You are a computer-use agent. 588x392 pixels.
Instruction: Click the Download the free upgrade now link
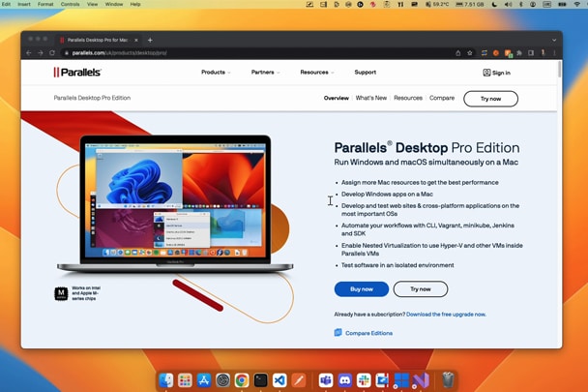coord(446,315)
